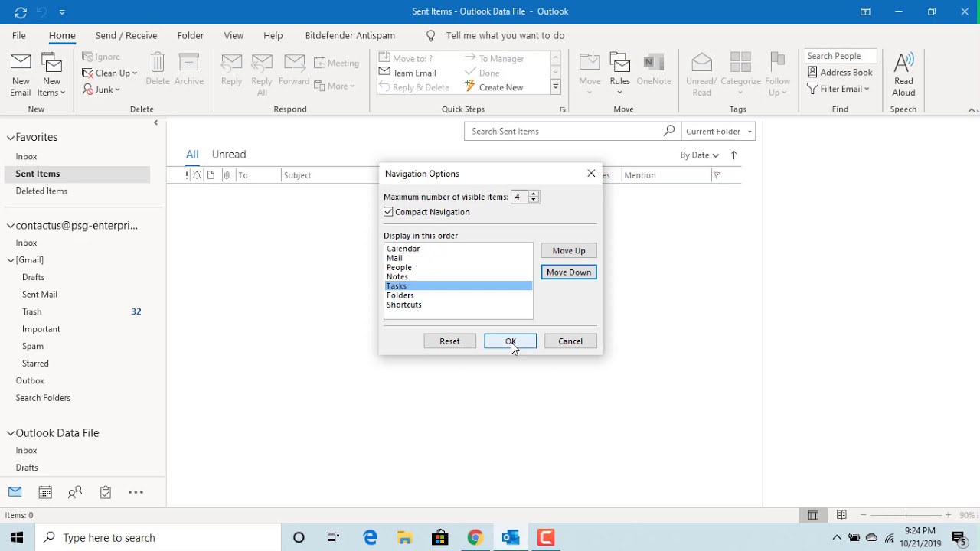The image size is (980, 551).
Task: Toggle reverse sort arrow
Action: pos(733,155)
